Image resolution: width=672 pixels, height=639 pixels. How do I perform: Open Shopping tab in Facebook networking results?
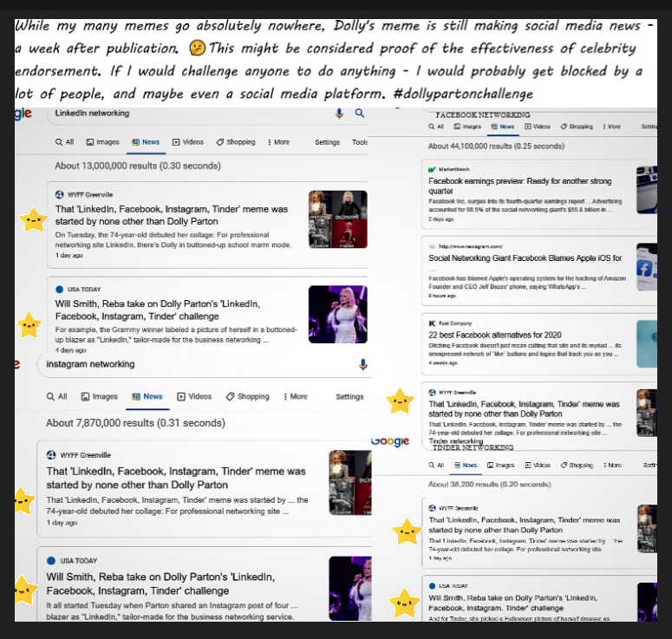pyautogui.click(x=577, y=127)
